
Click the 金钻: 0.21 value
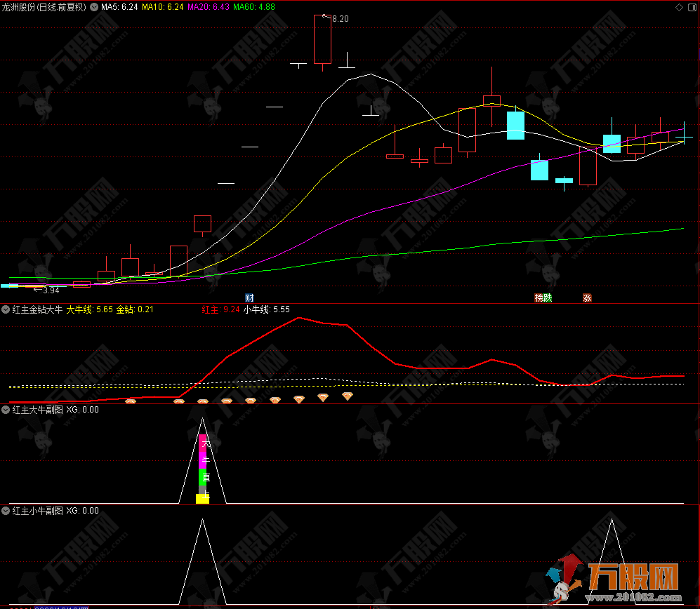pos(134,309)
